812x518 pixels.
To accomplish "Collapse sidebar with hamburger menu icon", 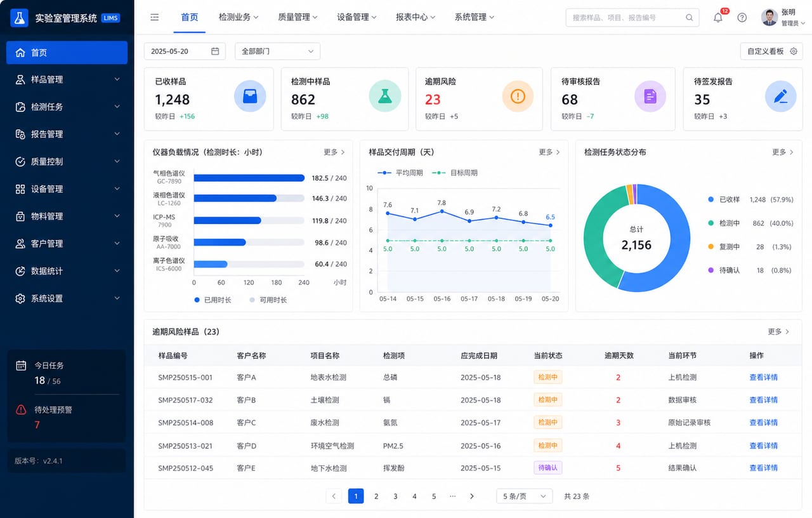I will click(x=154, y=18).
